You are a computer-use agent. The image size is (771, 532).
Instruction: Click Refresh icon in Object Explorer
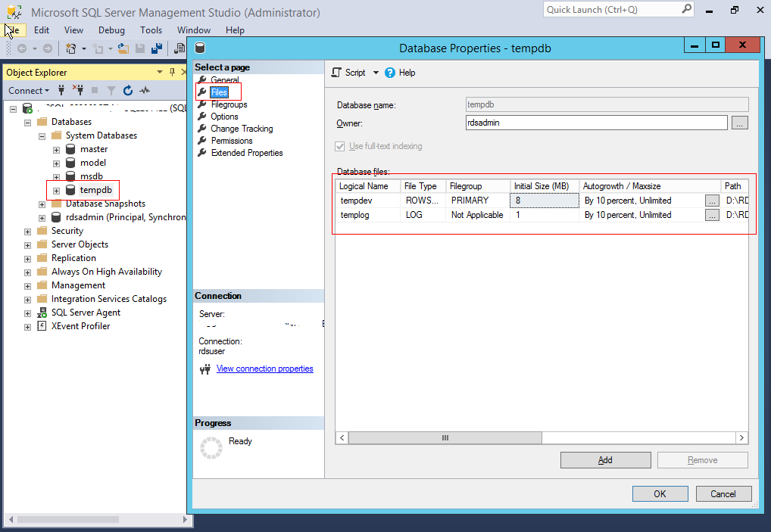pyautogui.click(x=128, y=90)
